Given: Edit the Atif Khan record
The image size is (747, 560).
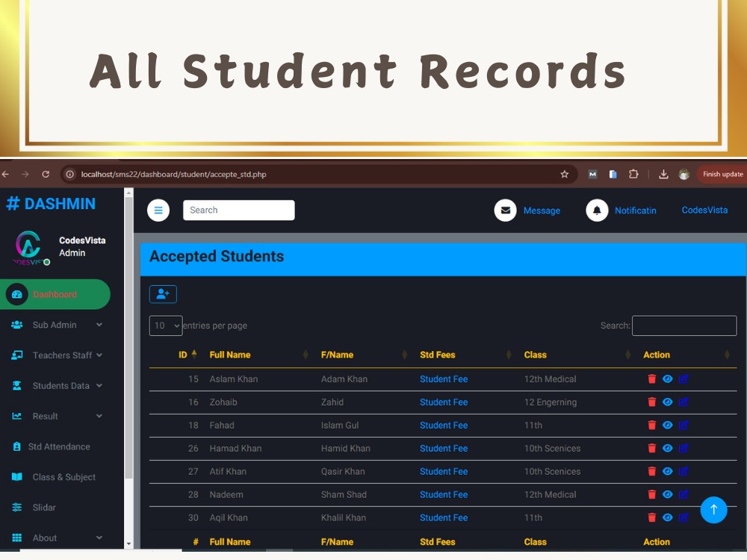Looking at the screenshot, I should pyautogui.click(x=684, y=471).
